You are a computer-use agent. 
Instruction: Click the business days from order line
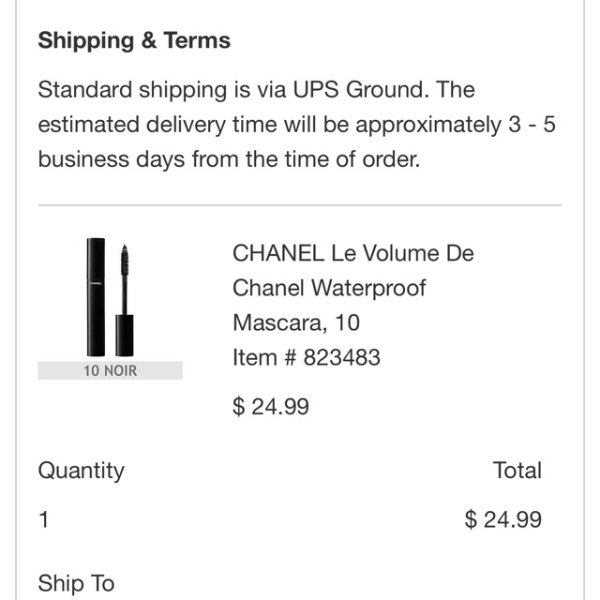pos(229,160)
